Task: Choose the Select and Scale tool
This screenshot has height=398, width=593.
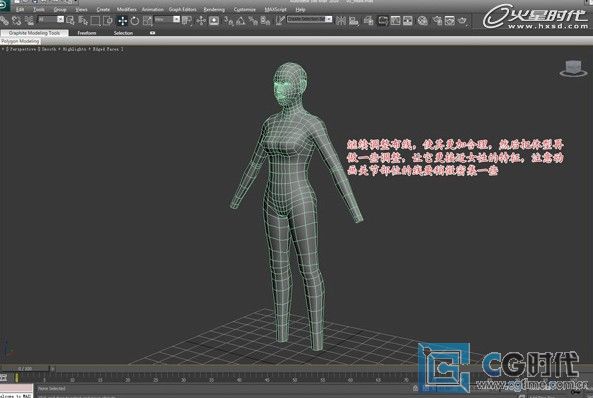Action: click(147, 20)
